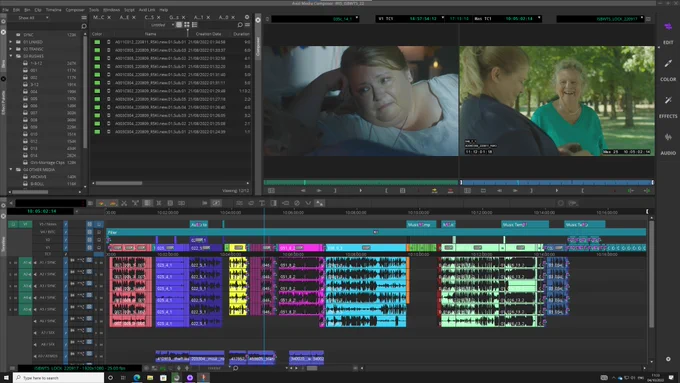Sort by Name column header
Image resolution: width=680 pixels, height=383 pixels.
point(150,34)
